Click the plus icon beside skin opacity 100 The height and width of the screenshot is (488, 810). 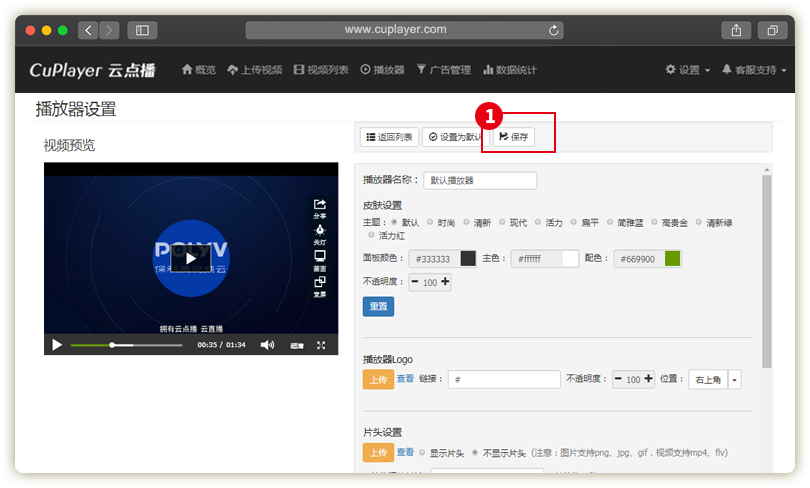coord(445,282)
